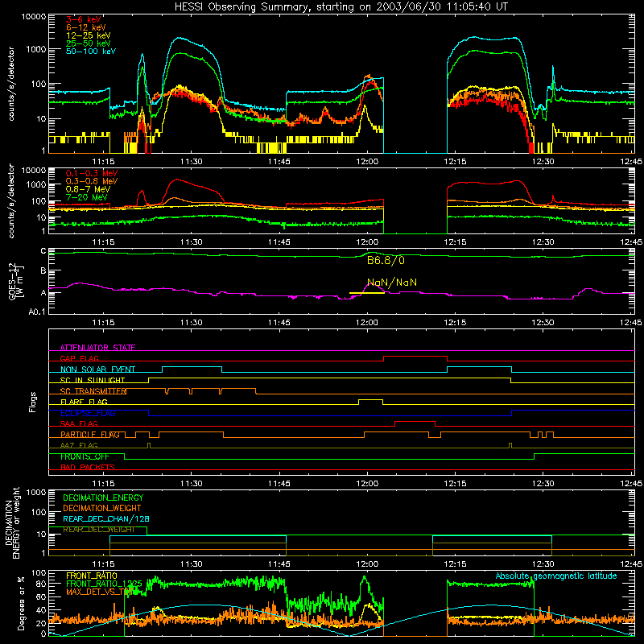Click the raised GAP_FLAG segment
This screenshot has width=644, height=644.
click(x=415, y=357)
